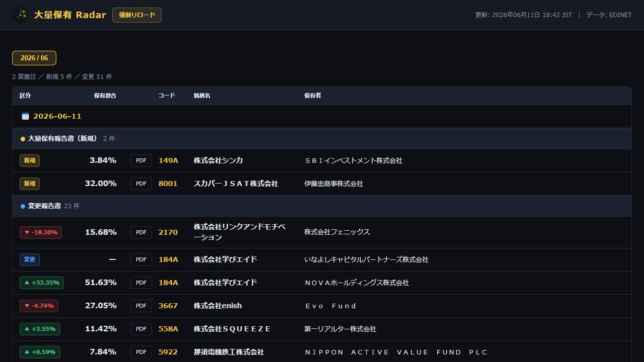Click holder ＮＯＶＡホールディングス株式会社
Viewport: 644px width, 362px height.
click(357, 283)
